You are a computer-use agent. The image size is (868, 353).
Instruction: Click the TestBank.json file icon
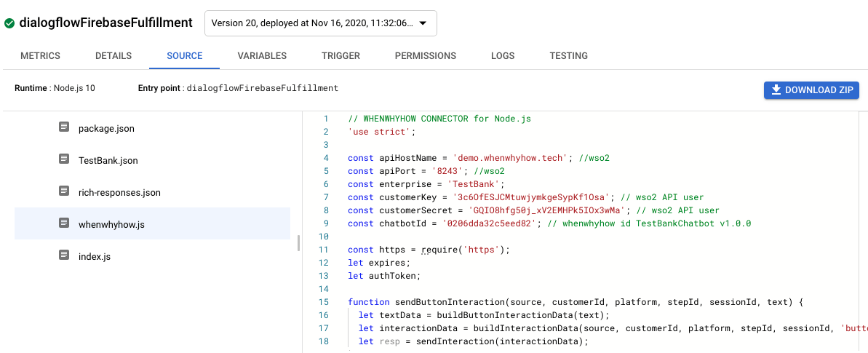pyautogui.click(x=64, y=159)
